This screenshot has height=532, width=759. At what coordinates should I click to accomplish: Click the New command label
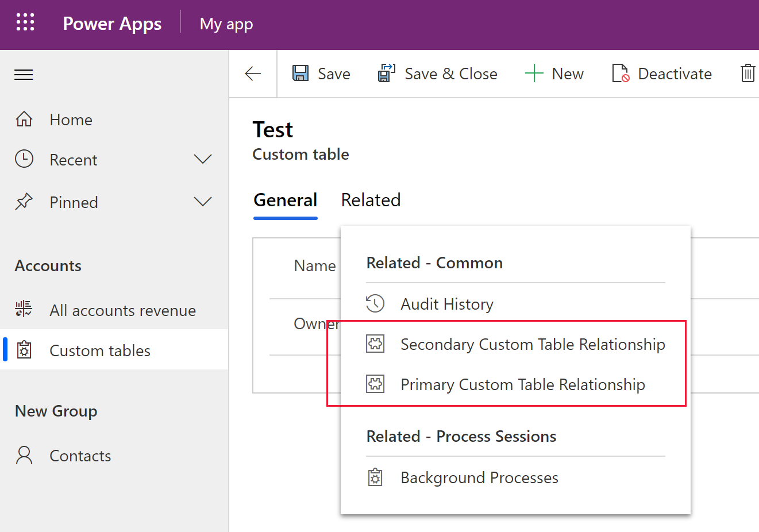(568, 74)
